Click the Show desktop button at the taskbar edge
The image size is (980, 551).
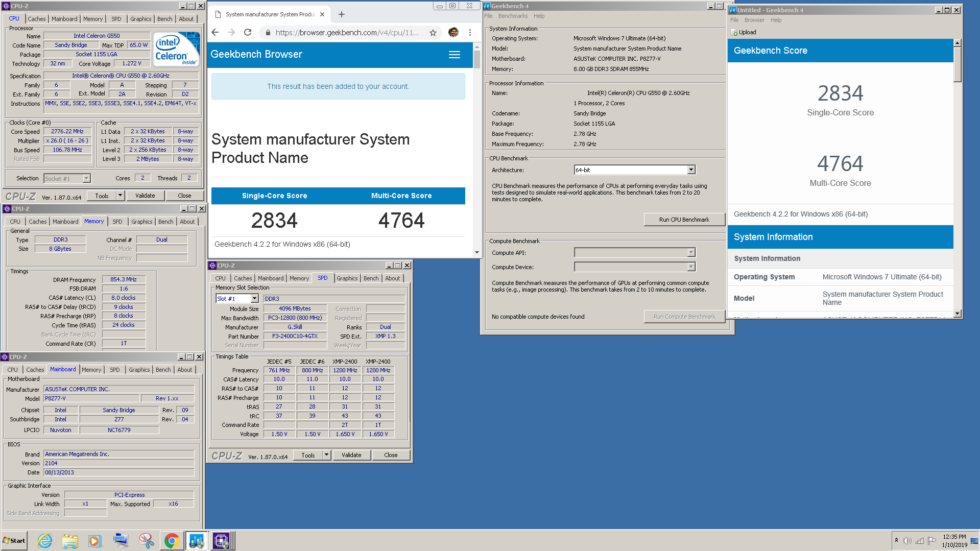[974, 540]
